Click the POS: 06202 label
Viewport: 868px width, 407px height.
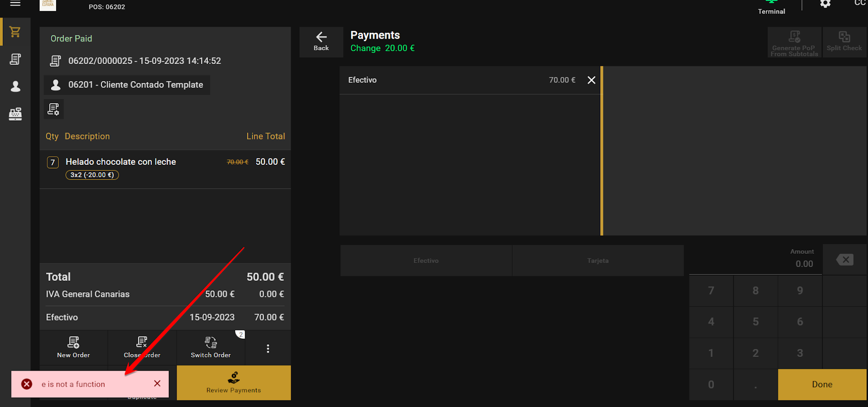point(107,7)
